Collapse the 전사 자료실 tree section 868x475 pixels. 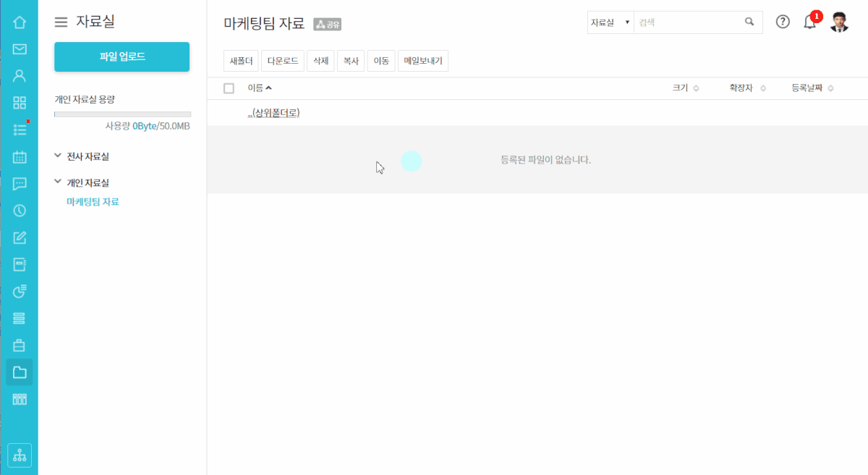pos(59,156)
